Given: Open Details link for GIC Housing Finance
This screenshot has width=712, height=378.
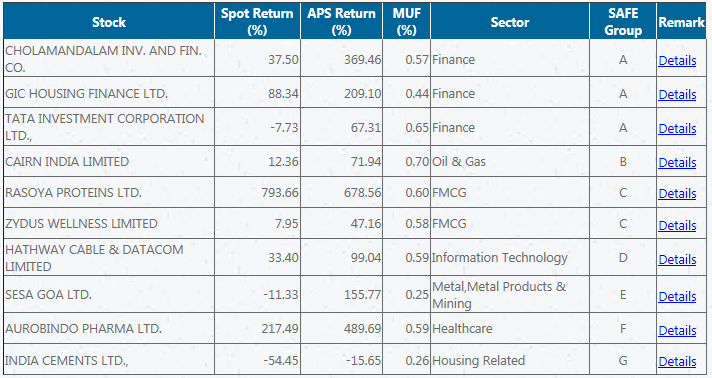Looking at the screenshot, I should tap(677, 94).
